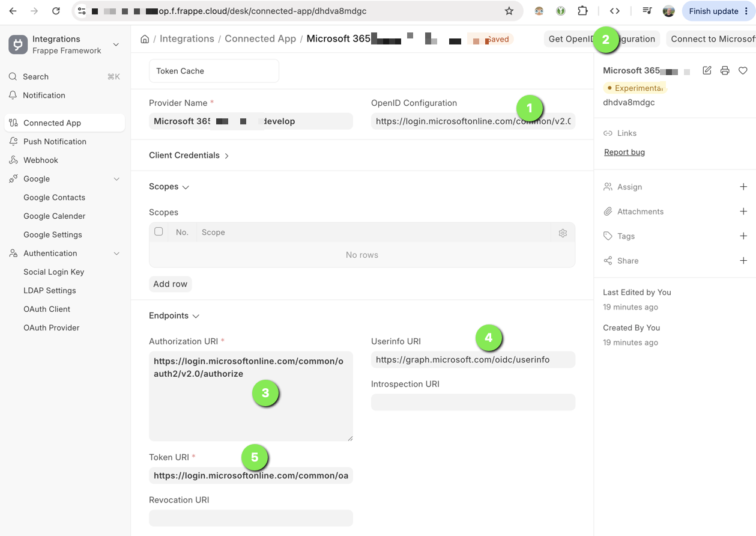Collapse the Google sidebar group chevron
The image size is (756, 536).
click(116, 179)
